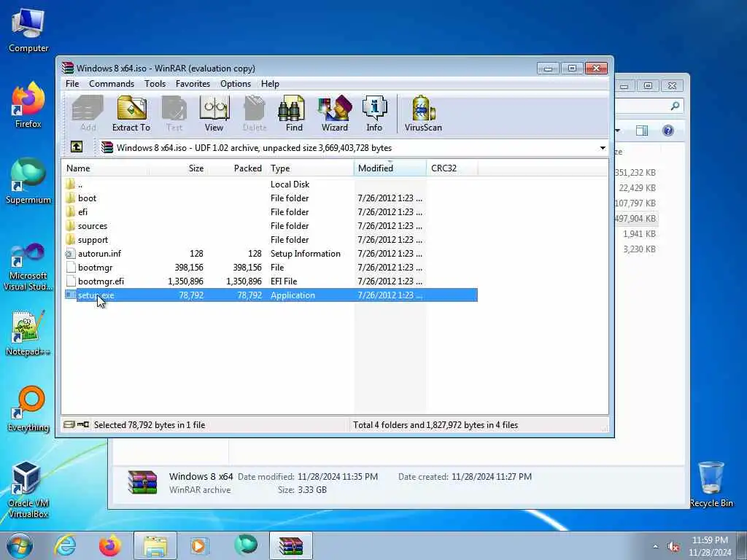Open the File menu
Image resolution: width=747 pixels, height=560 pixels.
(x=72, y=84)
